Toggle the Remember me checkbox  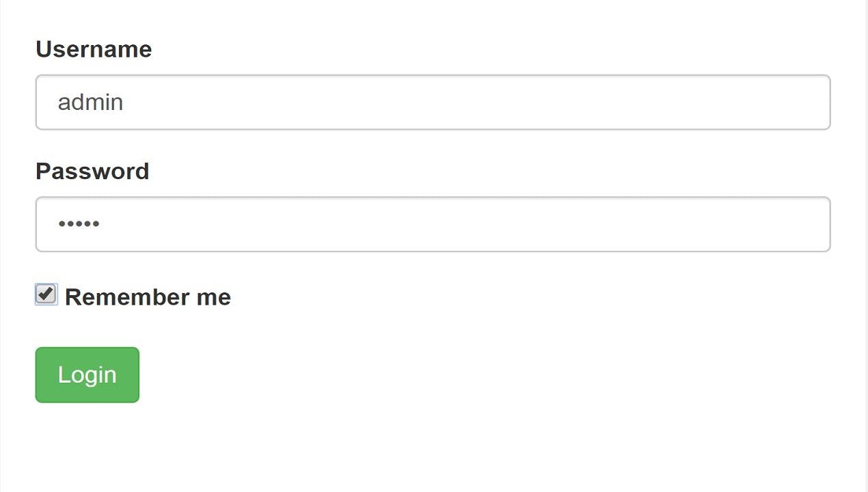pos(46,295)
